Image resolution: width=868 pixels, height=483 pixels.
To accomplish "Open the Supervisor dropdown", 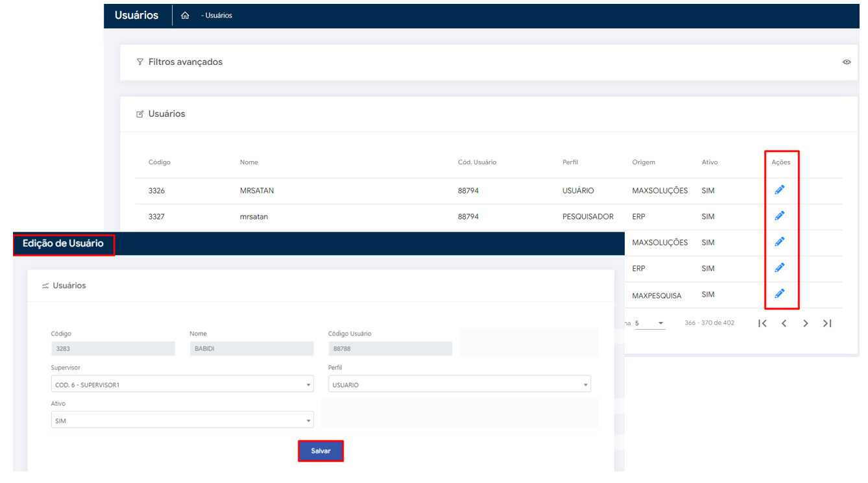I will (182, 385).
